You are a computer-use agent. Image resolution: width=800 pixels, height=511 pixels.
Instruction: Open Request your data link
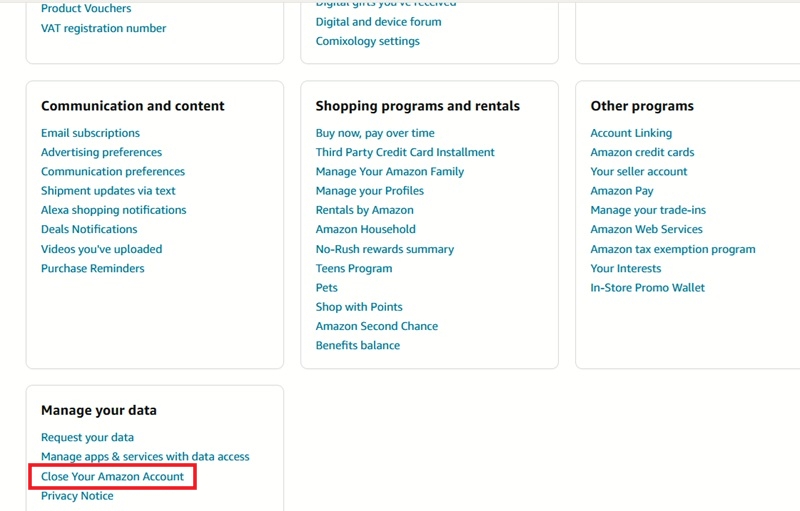(87, 438)
